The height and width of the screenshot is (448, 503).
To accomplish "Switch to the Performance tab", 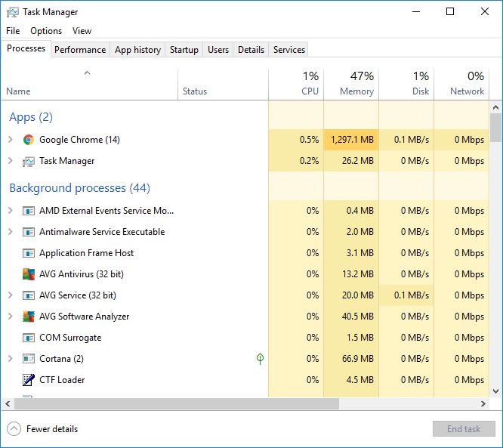I will pyautogui.click(x=80, y=50).
